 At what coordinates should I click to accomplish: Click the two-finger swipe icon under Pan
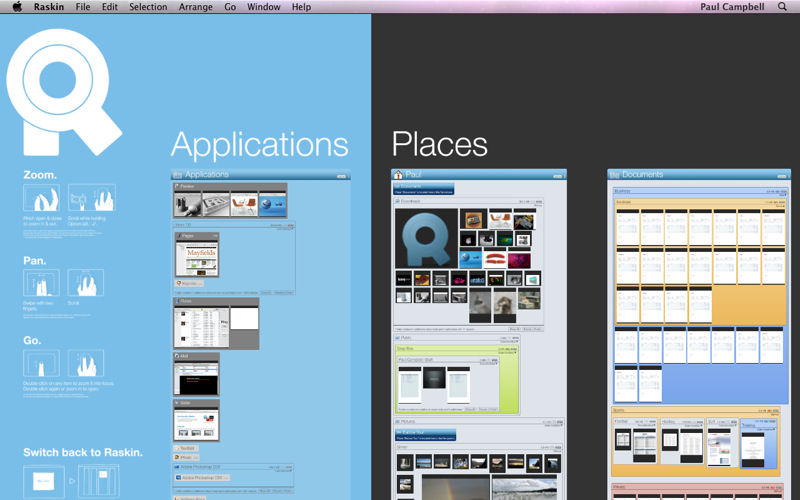click(x=41, y=283)
